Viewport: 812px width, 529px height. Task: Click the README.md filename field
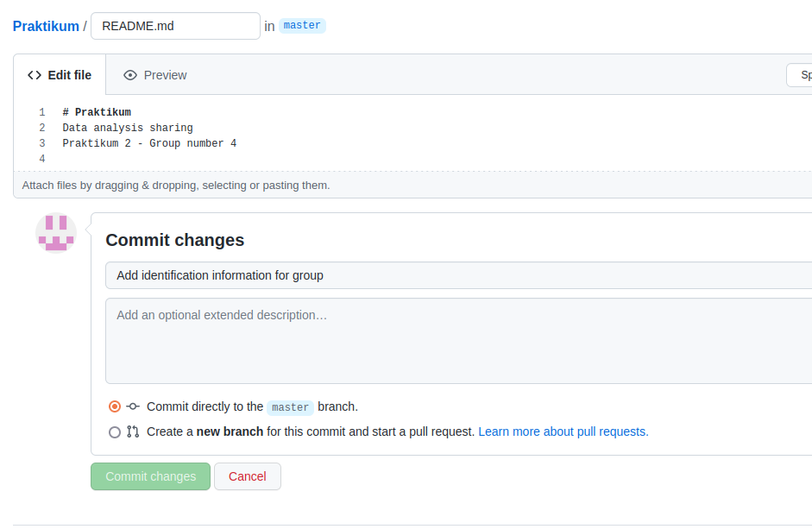click(x=175, y=26)
